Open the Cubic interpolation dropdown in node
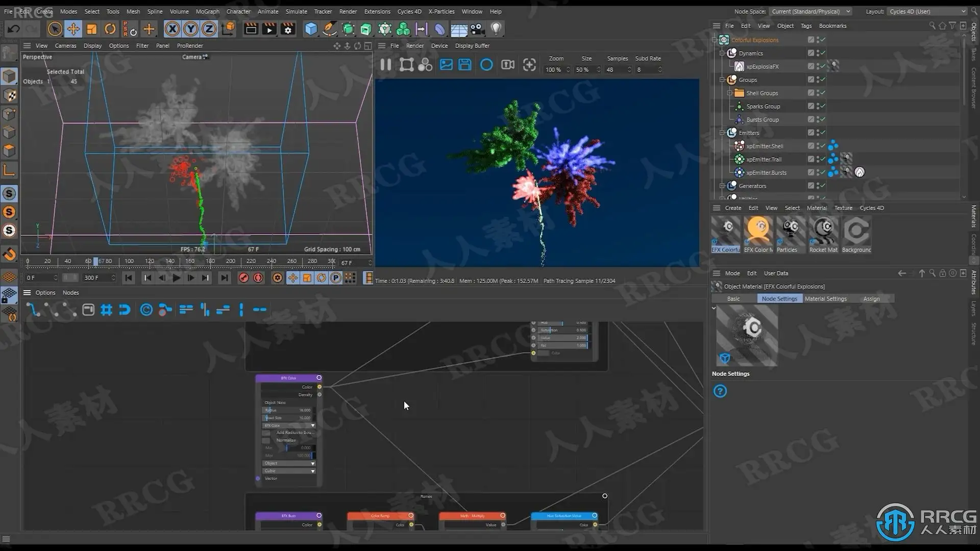Screen dimensions: 980x551 coord(289,471)
